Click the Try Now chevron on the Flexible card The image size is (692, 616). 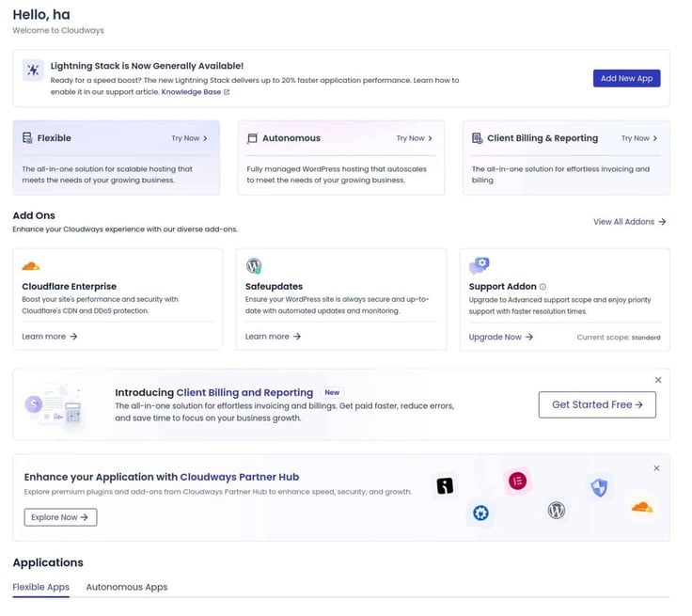pos(205,138)
